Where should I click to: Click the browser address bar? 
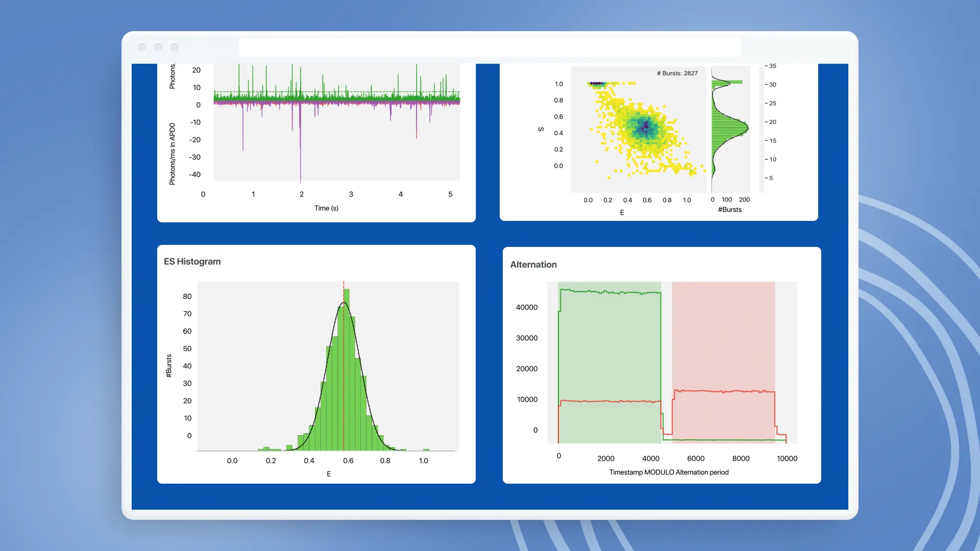(490, 46)
